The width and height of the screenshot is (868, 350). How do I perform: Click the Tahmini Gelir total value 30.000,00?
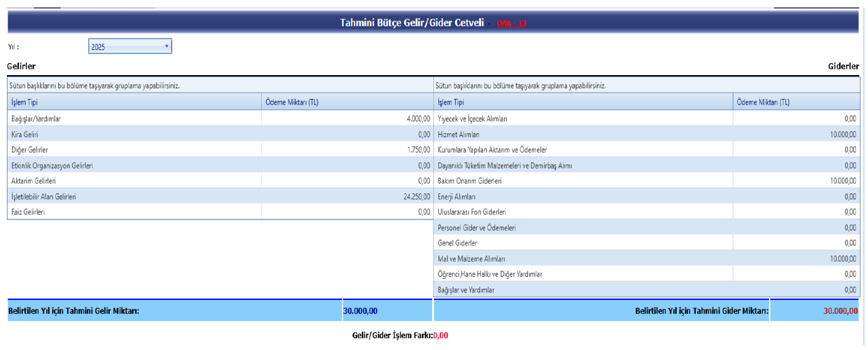tap(360, 310)
